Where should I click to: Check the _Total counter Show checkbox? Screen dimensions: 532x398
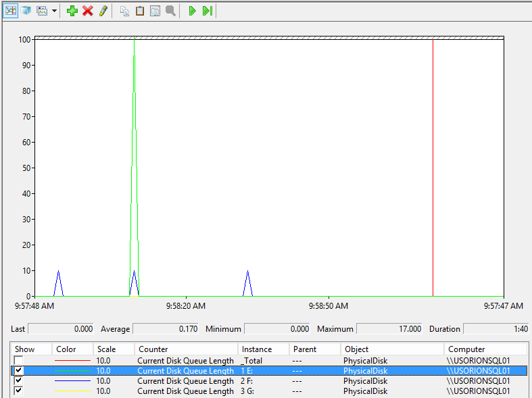click(x=19, y=360)
